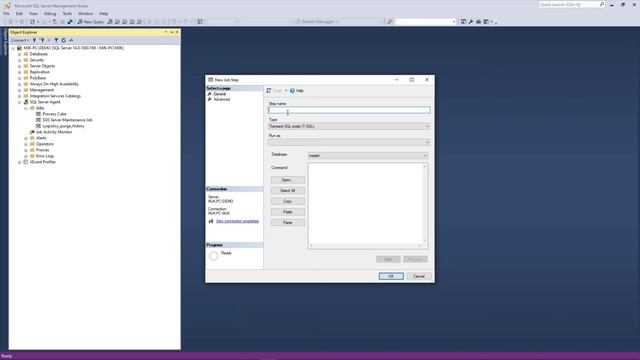The height and width of the screenshot is (360, 640).
Task: Click the Open... button
Action: coord(287,180)
